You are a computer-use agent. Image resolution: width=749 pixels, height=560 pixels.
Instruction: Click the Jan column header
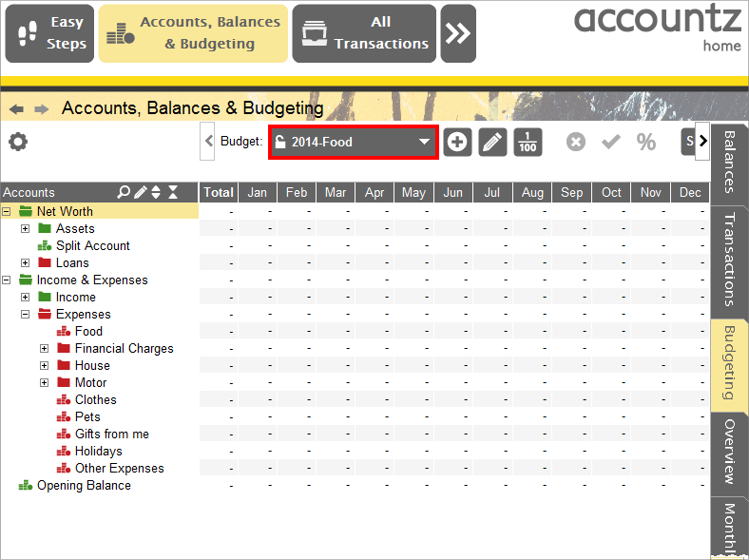point(257,193)
